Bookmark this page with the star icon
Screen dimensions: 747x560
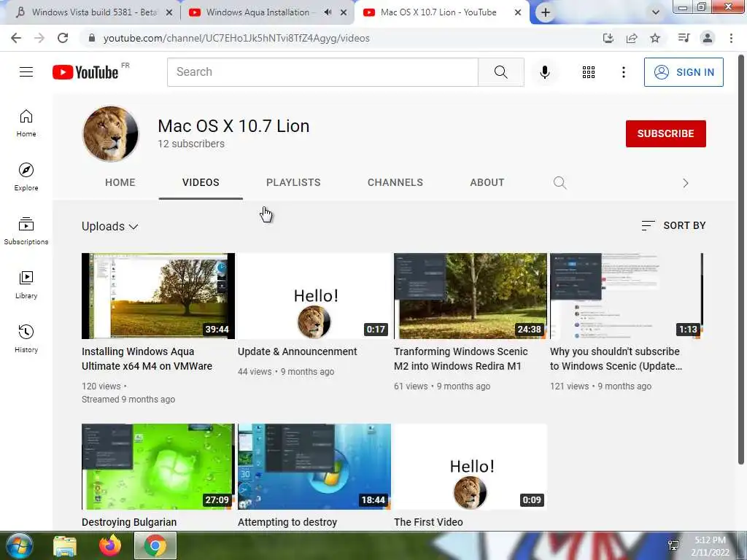[655, 38]
